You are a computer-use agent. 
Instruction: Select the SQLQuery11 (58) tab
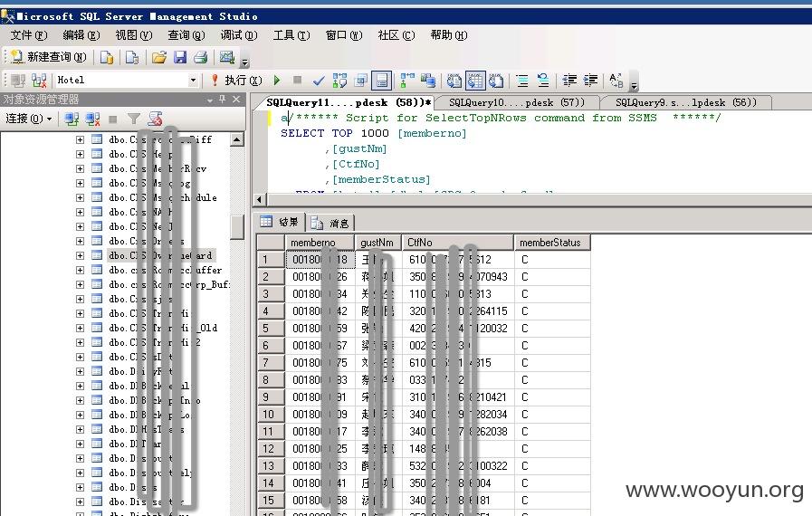point(349,102)
